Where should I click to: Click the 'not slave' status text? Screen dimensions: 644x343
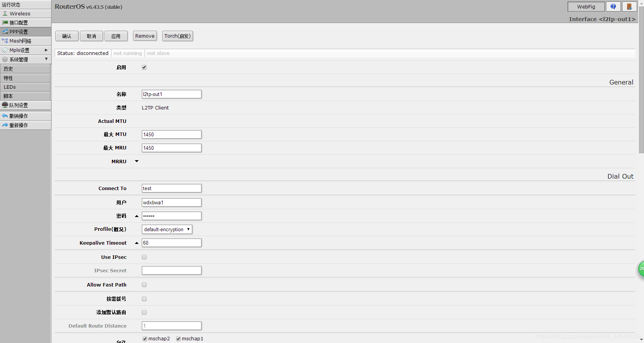pos(158,53)
